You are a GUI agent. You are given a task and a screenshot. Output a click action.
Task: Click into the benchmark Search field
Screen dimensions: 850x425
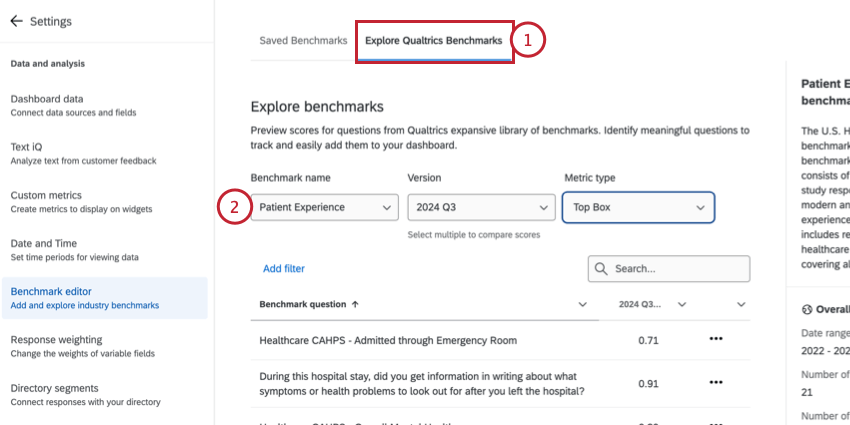tap(678, 269)
